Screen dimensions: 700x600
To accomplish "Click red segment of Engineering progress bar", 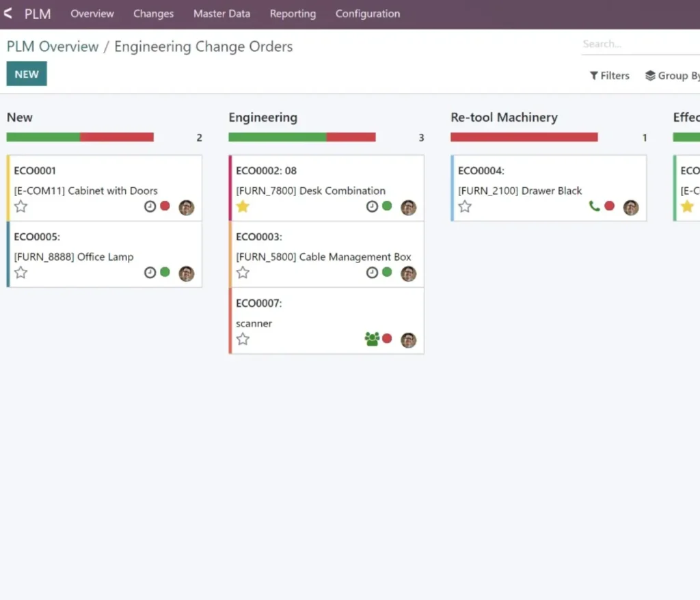I will coord(351,137).
